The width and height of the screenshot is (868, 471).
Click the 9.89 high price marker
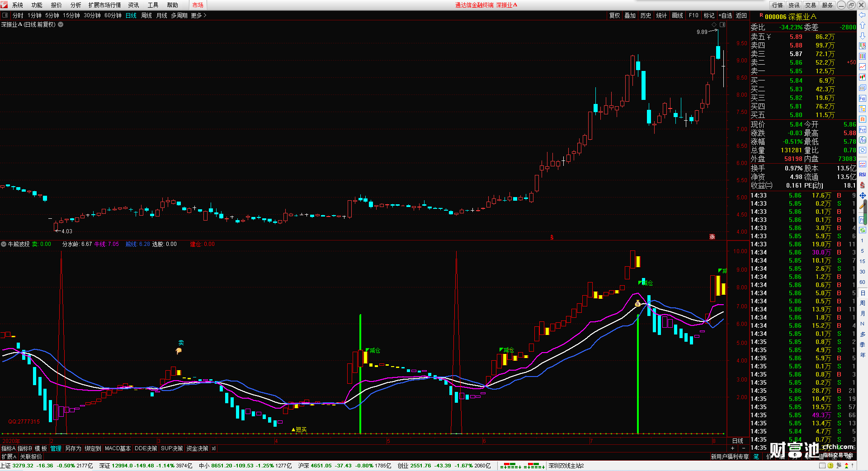(x=702, y=32)
